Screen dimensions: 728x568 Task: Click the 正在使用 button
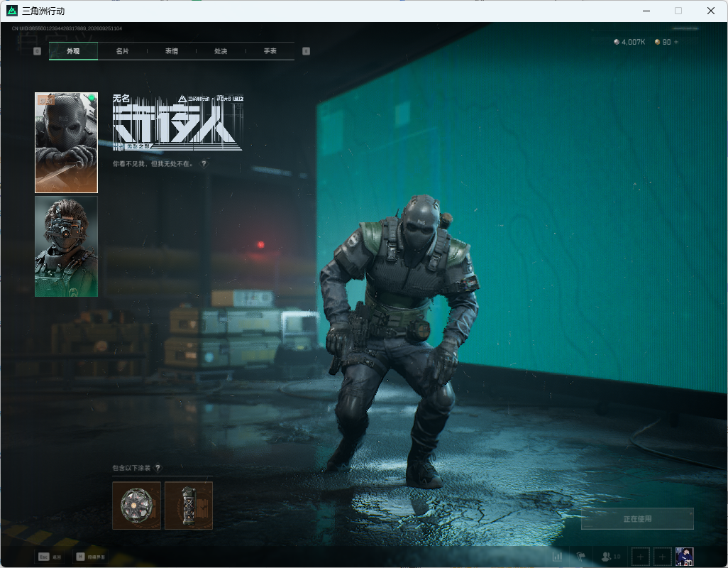pyautogui.click(x=637, y=519)
